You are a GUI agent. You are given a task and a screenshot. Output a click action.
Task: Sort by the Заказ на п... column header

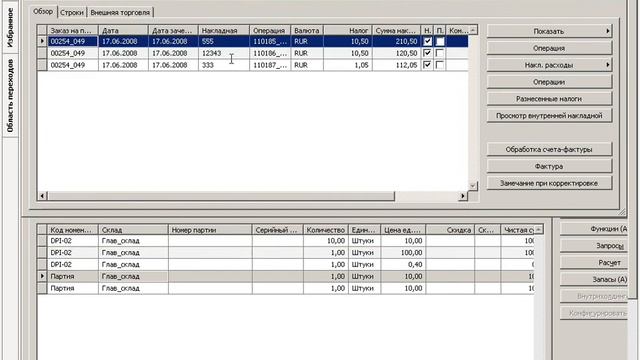point(73,30)
